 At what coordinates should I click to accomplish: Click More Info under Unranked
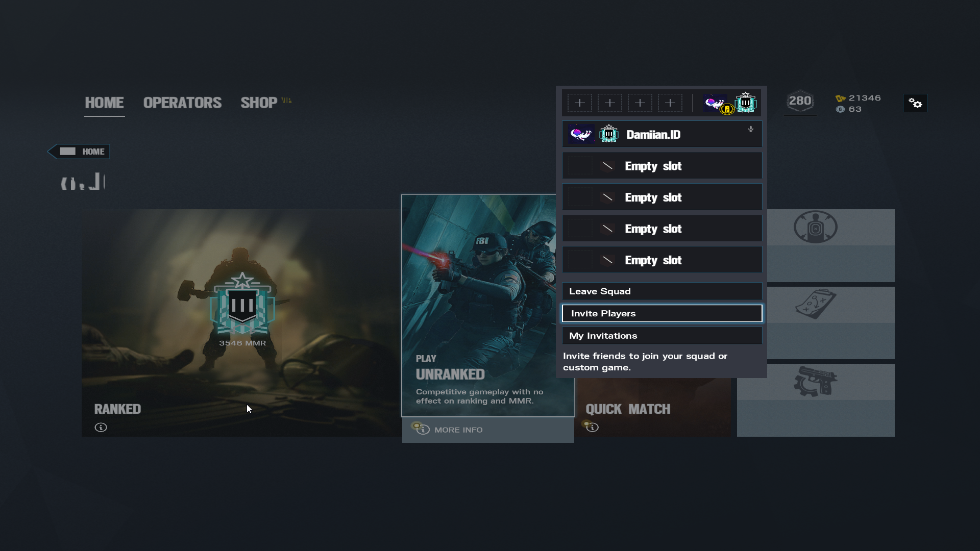[x=458, y=430]
